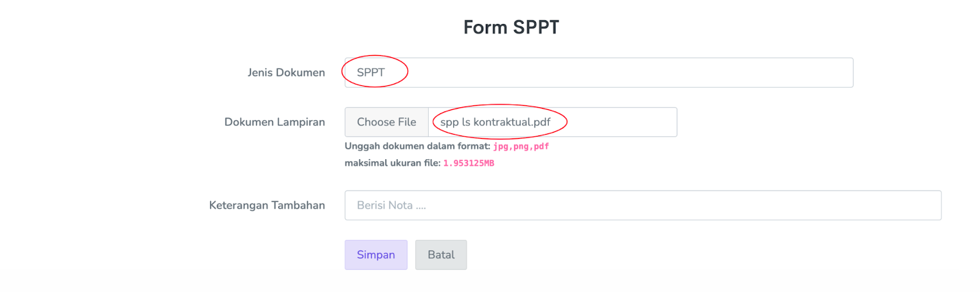Cancel the form with Batal
980x292 pixels.
pos(441,255)
